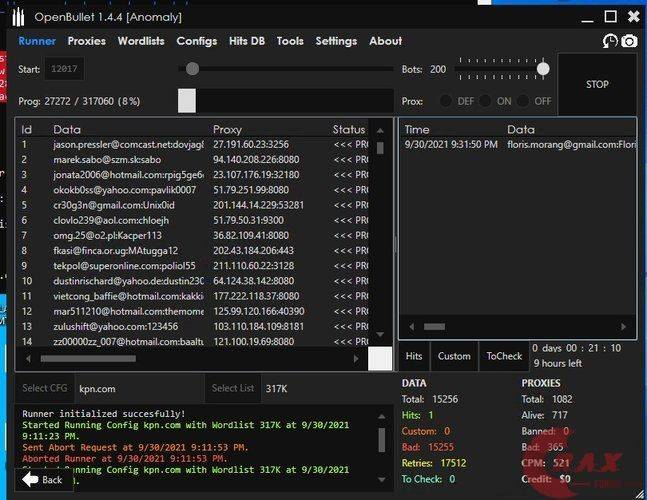Maximize the OpenBullet window
The height and width of the screenshot is (500, 647).
[x=611, y=16]
